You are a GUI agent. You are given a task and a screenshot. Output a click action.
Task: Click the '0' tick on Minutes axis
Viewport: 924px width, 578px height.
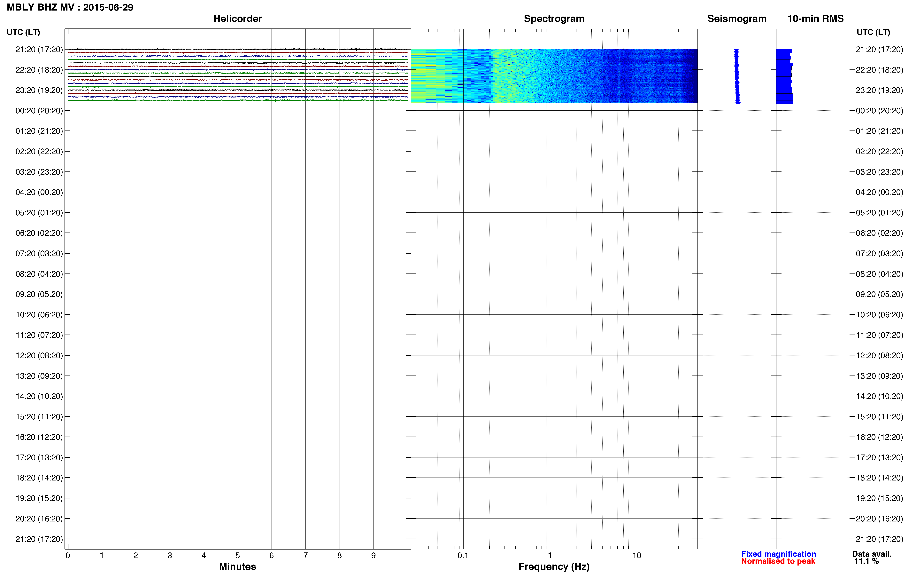coord(68,555)
